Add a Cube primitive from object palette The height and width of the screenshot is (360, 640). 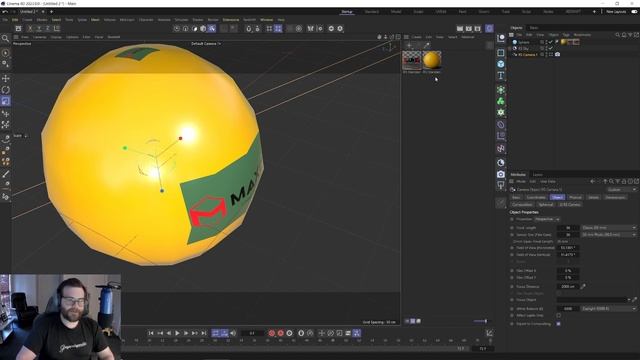(501, 64)
